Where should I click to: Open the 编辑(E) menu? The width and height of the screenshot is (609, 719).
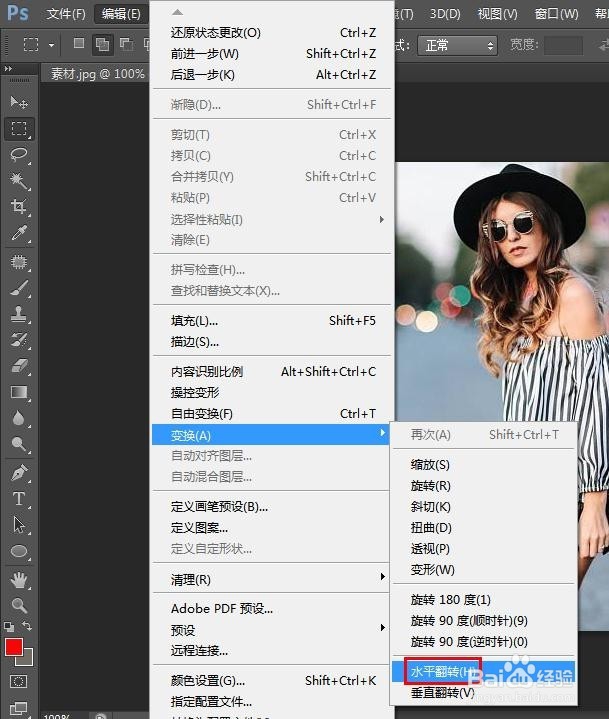(x=121, y=14)
